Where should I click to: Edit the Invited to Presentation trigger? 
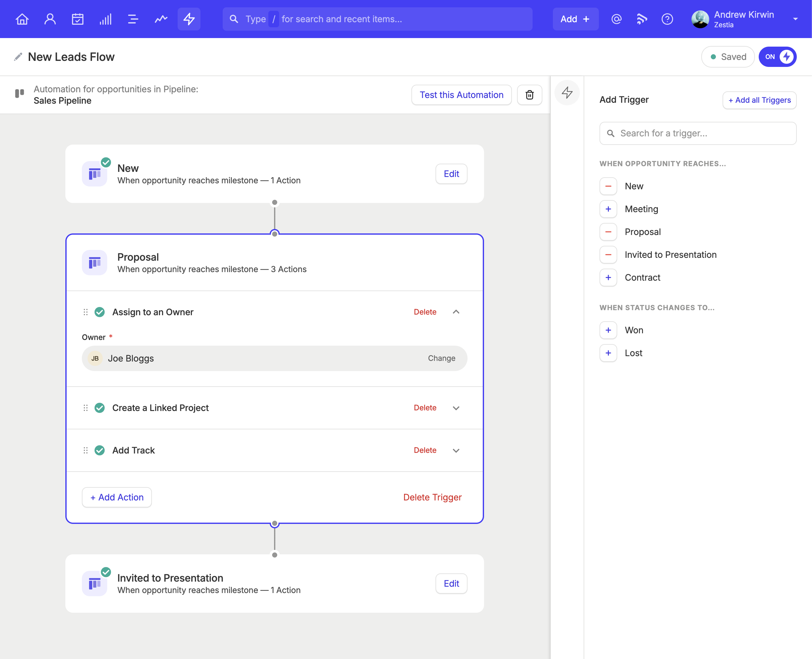click(451, 584)
